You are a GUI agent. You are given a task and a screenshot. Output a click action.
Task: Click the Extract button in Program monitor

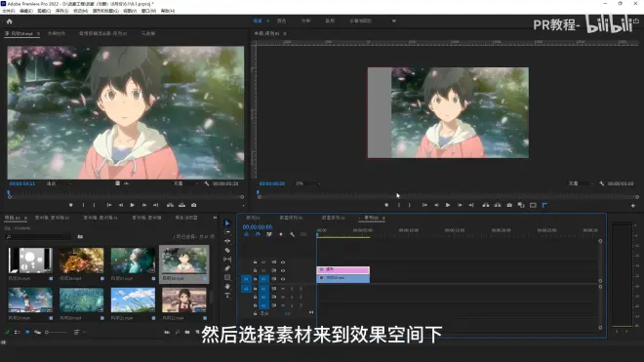click(498, 205)
